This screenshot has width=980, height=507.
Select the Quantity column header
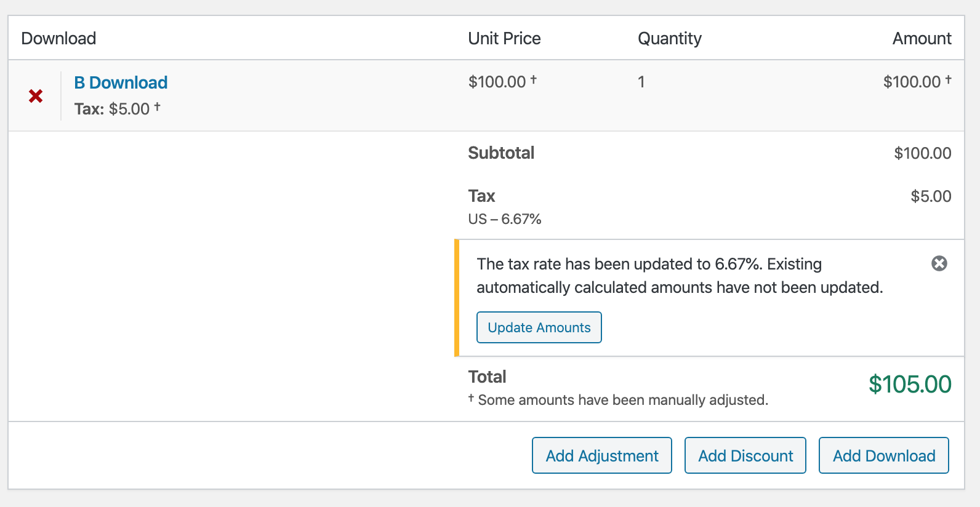point(670,39)
